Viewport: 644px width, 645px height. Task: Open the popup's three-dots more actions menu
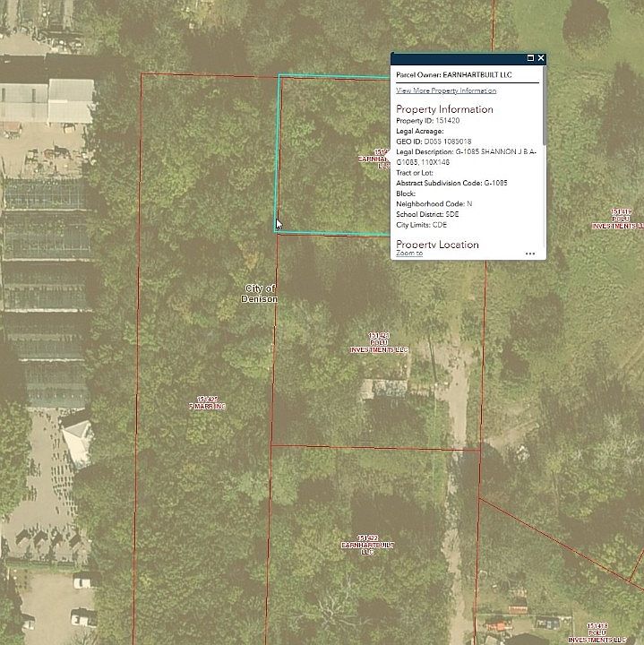530,254
